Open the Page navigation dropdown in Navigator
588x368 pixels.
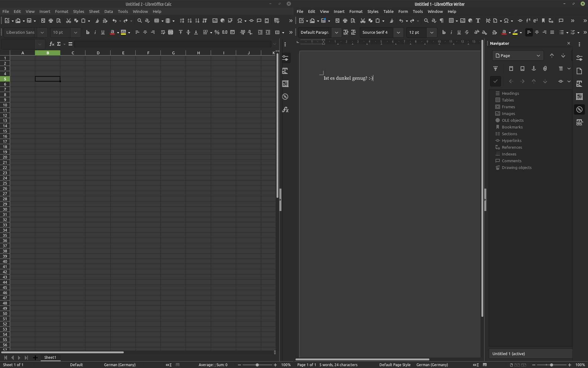[538, 56]
